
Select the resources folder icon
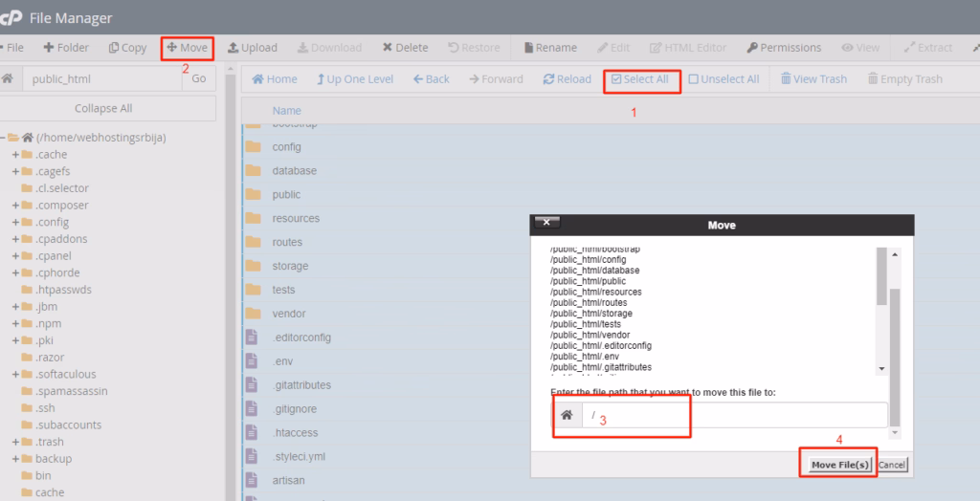[253, 218]
